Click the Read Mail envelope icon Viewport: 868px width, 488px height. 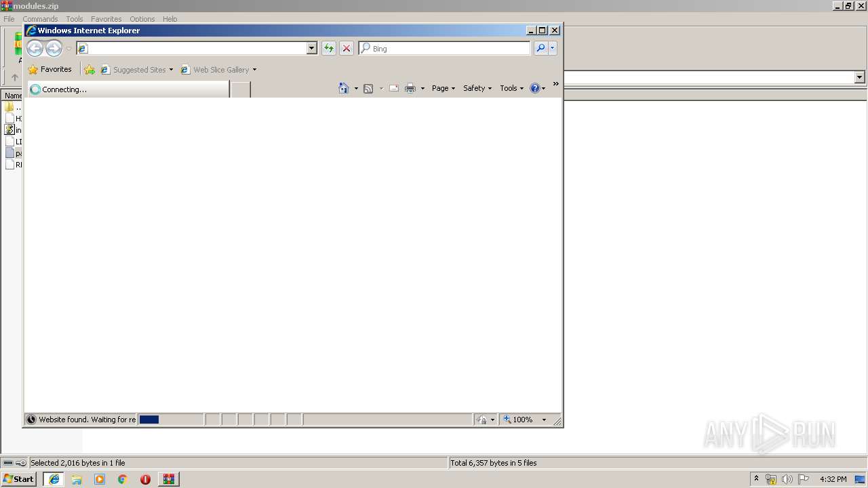pos(393,88)
